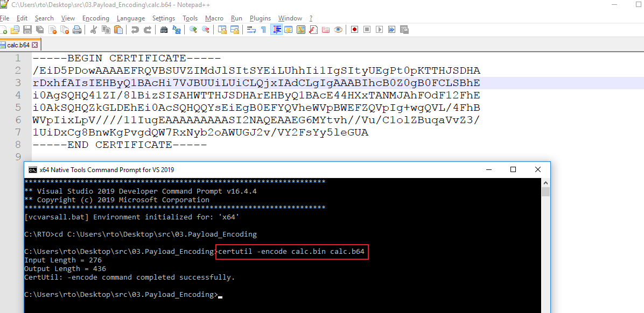Maximize the x64 Native Tools Command Prompt window
The image size is (644, 313).
click(513, 170)
